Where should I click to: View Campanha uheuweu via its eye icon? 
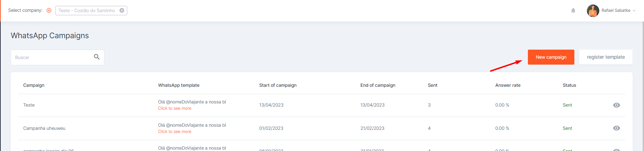616,128
